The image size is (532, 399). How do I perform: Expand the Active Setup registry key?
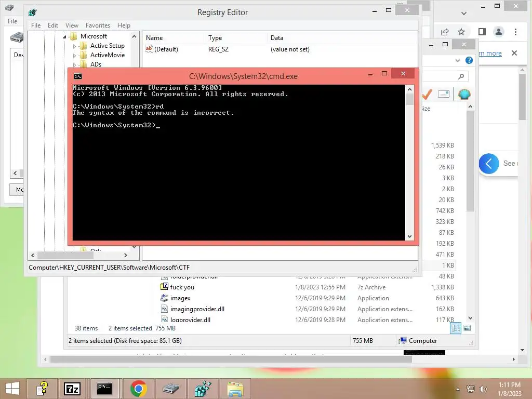click(74, 46)
